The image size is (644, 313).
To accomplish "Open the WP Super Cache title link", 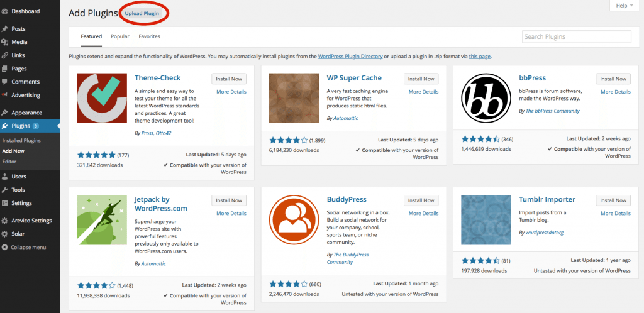I will point(354,78).
